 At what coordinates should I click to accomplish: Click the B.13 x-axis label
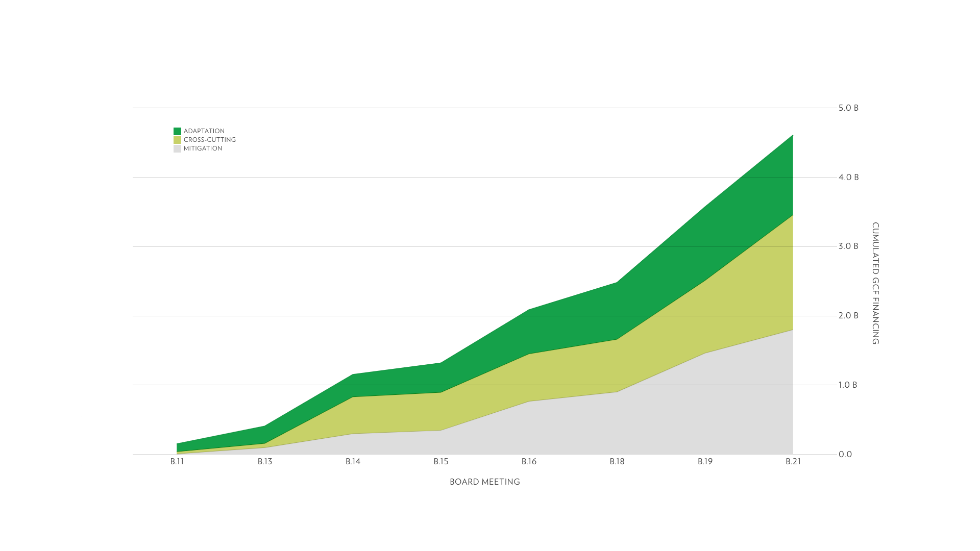pos(265,462)
